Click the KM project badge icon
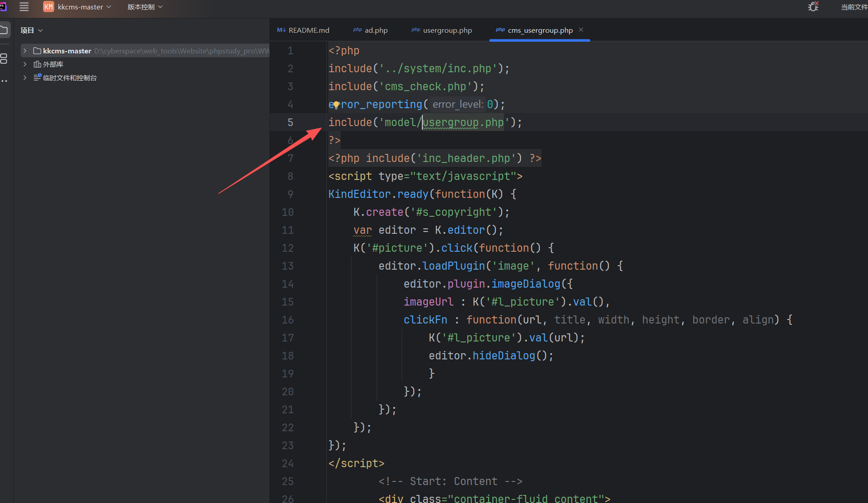 pyautogui.click(x=48, y=7)
